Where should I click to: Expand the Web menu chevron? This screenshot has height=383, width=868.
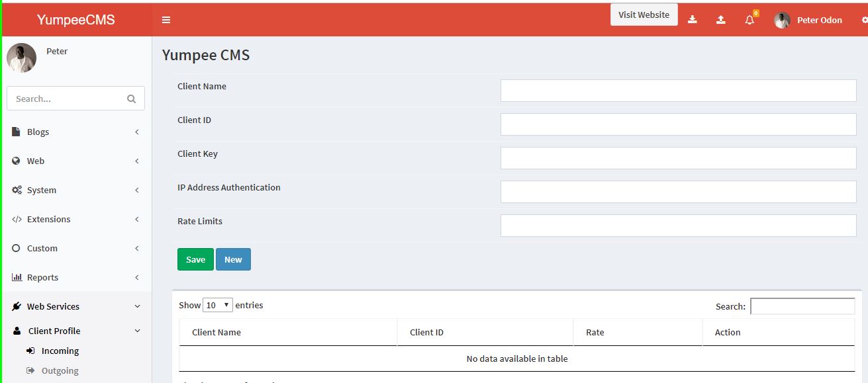point(137,161)
